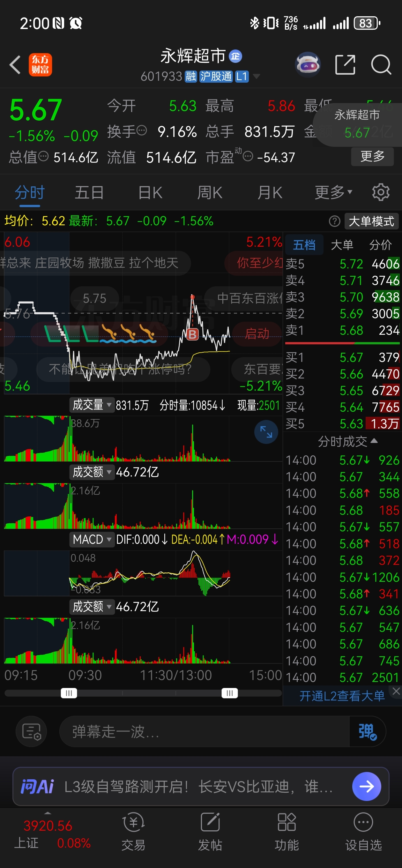
Task: Tap 卖1 row at 5.68
Action: click(x=342, y=330)
